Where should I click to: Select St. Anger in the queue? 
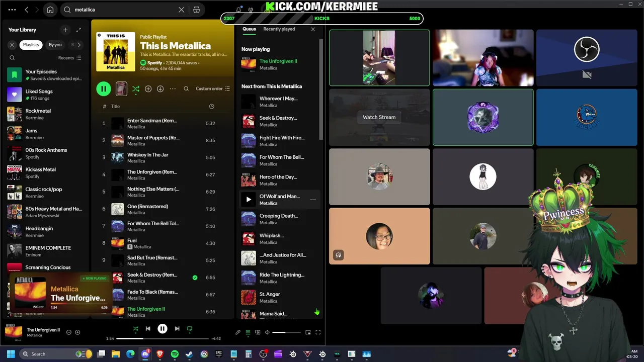(280, 297)
